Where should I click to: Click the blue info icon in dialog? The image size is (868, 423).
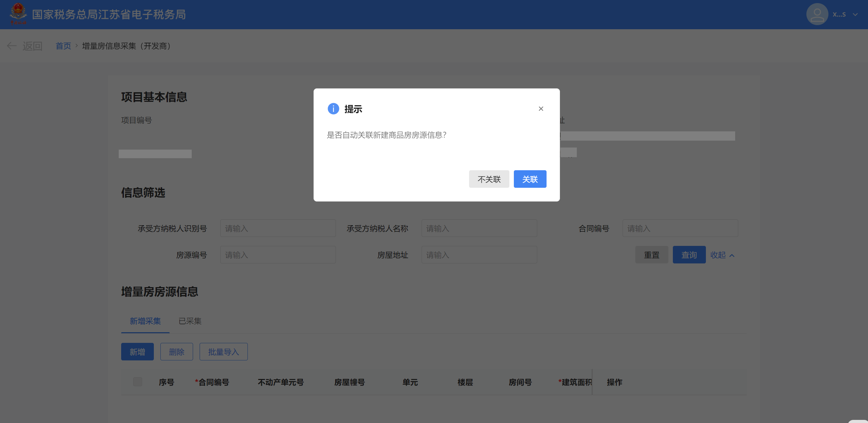click(x=333, y=109)
